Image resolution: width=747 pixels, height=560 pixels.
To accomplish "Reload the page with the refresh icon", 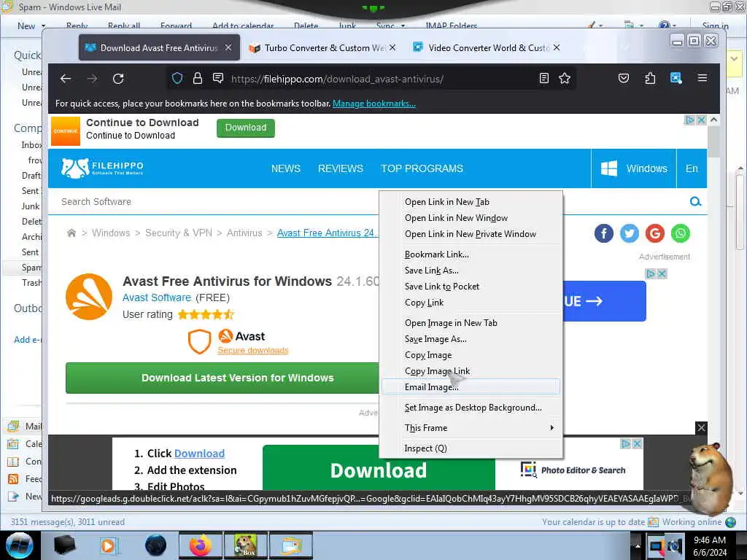I will point(118,79).
